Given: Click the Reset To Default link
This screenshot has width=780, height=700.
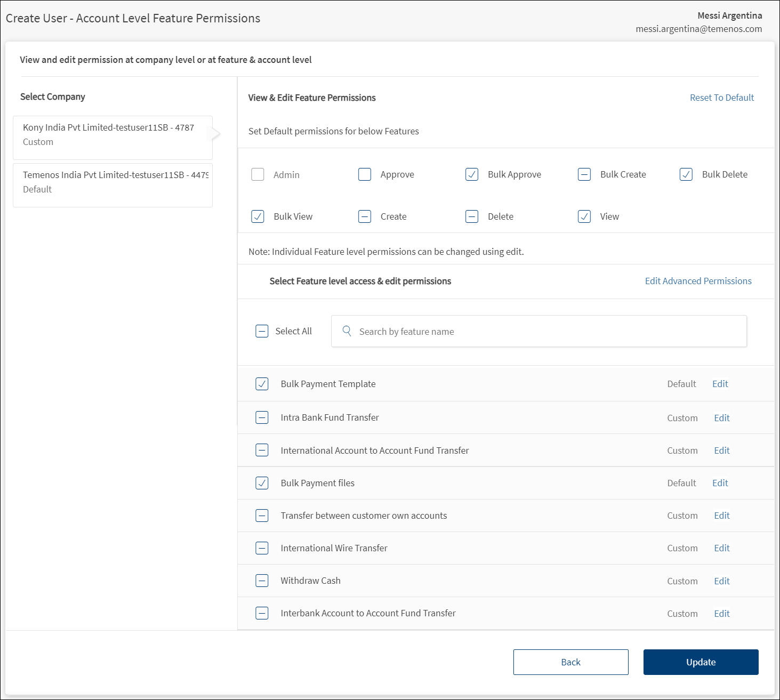Looking at the screenshot, I should pyautogui.click(x=721, y=98).
